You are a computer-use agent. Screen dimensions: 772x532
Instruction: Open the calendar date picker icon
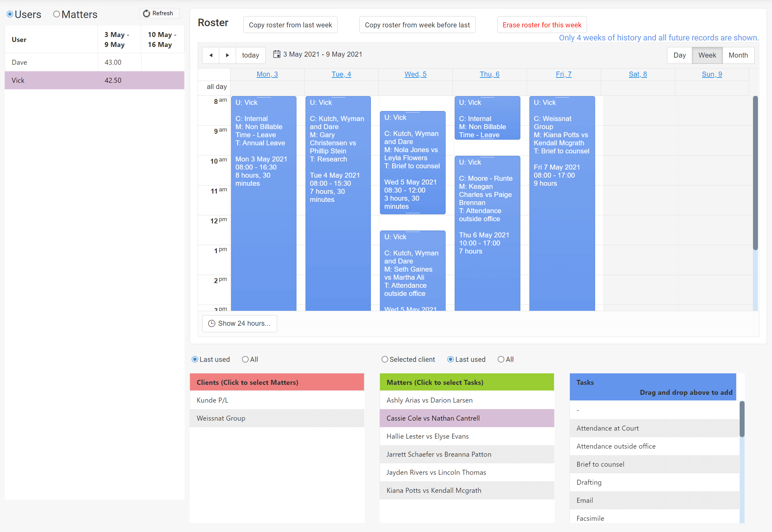277,54
